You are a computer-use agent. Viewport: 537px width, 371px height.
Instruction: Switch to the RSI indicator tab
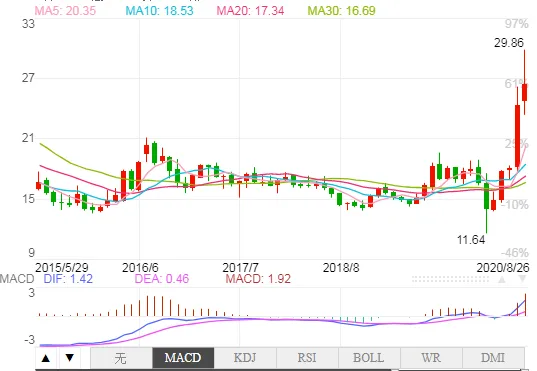click(307, 358)
